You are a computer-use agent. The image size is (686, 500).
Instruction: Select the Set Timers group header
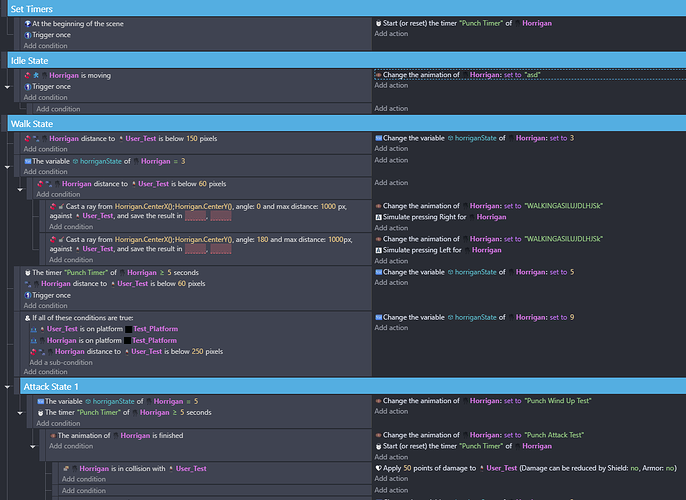point(346,9)
